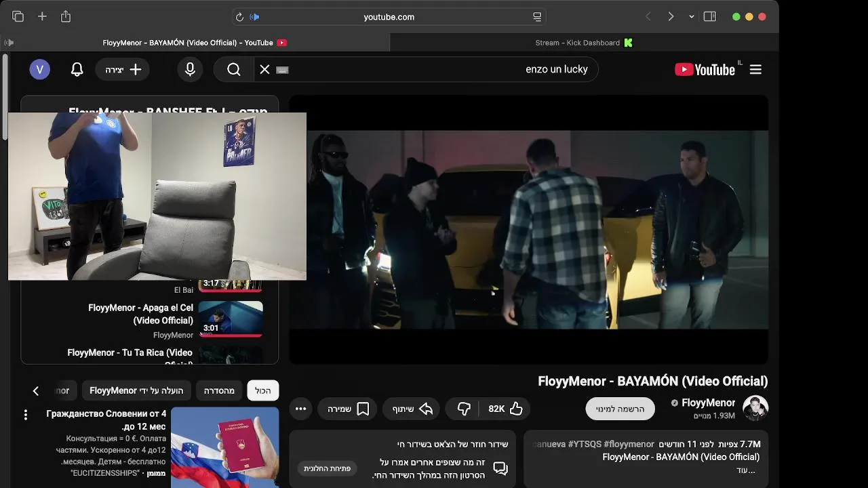Go back using Safari's left arrow

(x=648, y=17)
